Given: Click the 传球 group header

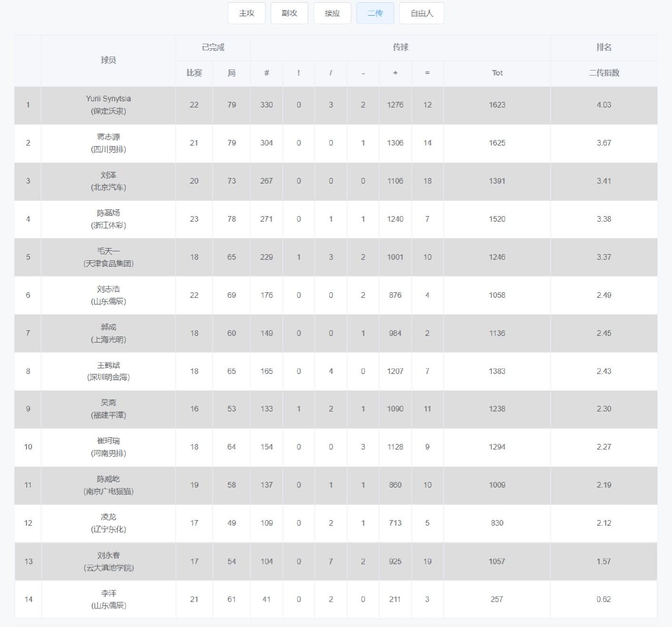Looking at the screenshot, I should tap(400, 48).
